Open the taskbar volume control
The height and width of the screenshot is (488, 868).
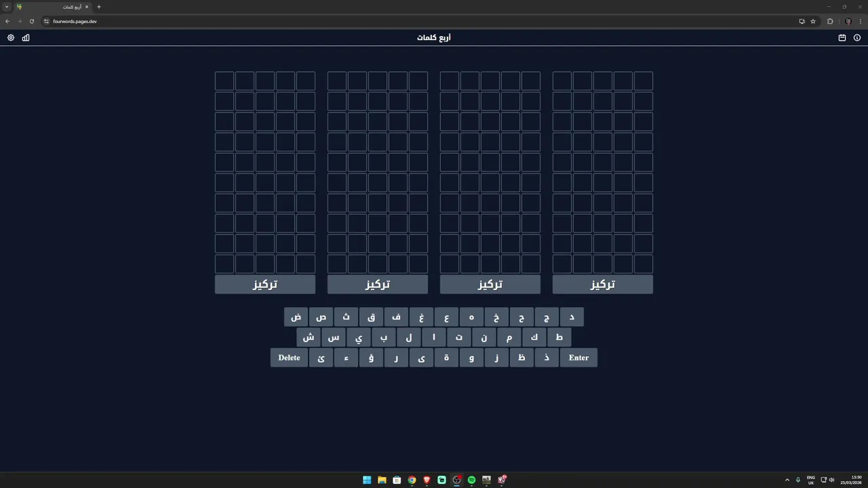pos(831,480)
